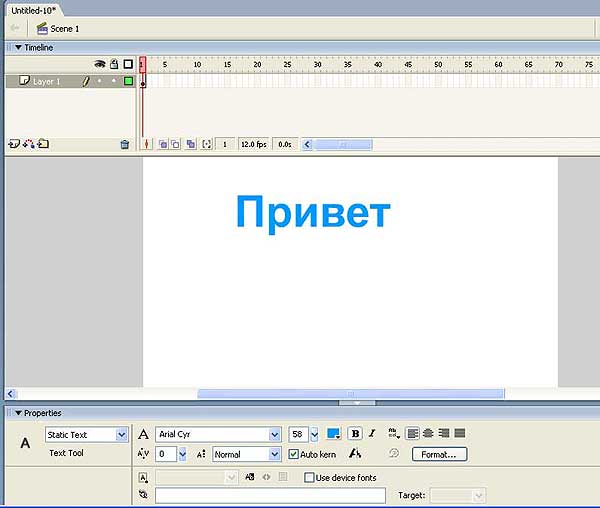
Task: Toggle Bold text style
Action: (355, 433)
